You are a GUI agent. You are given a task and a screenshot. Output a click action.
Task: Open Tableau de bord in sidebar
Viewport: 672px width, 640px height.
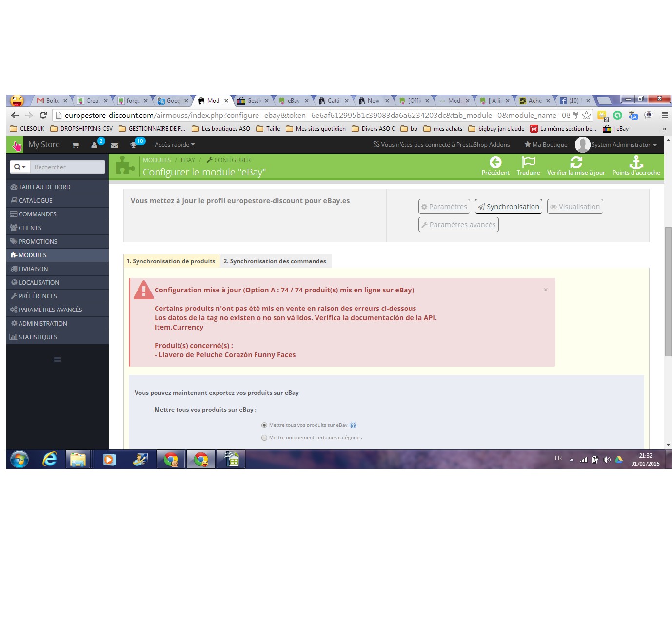click(58, 187)
